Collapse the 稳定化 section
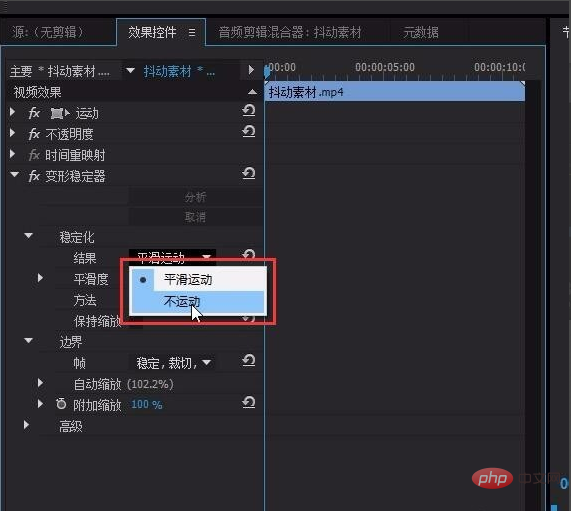Image resolution: width=571 pixels, height=511 pixels. click(28, 236)
